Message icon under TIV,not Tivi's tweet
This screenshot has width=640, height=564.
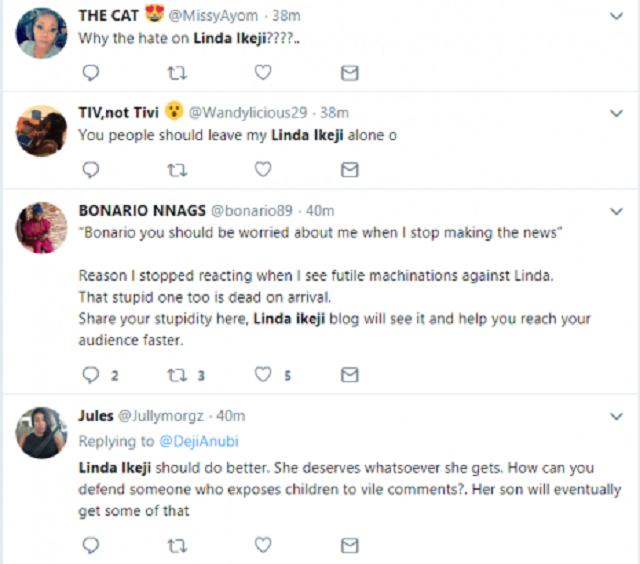(x=349, y=169)
